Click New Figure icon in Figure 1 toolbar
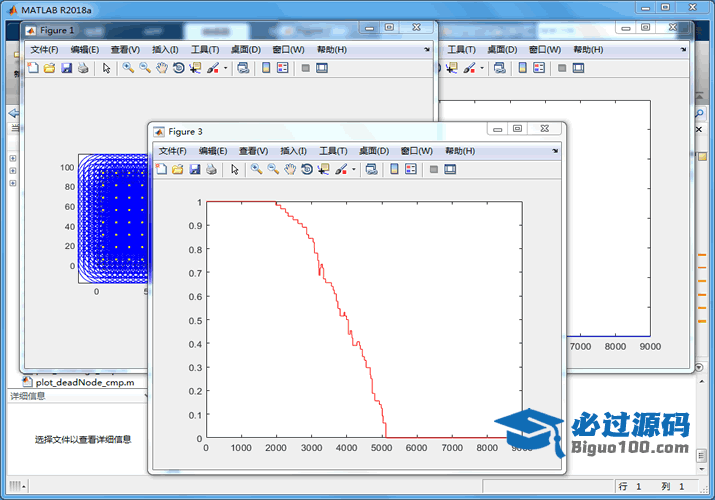This screenshot has height=500, width=715. point(33,68)
